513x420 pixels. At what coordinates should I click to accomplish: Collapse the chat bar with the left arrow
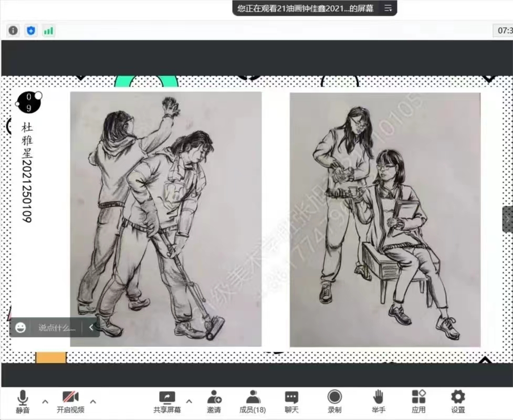[x=92, y=327]
